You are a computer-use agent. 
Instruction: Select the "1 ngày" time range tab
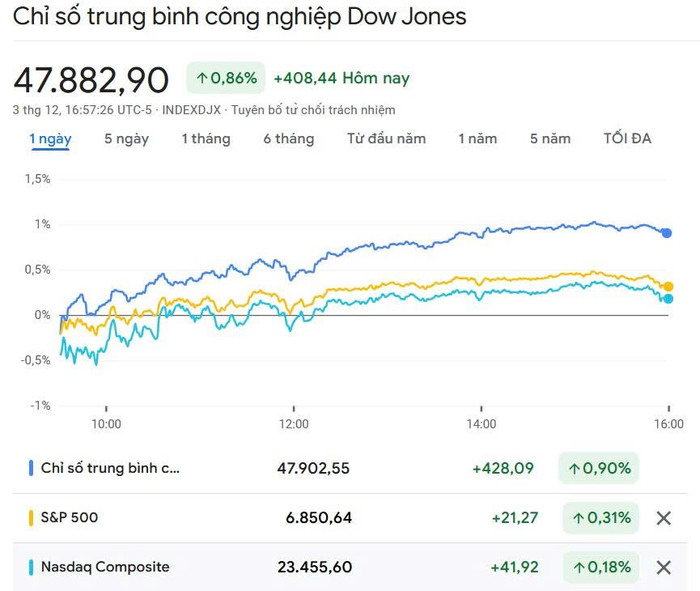tap(50, 138)
